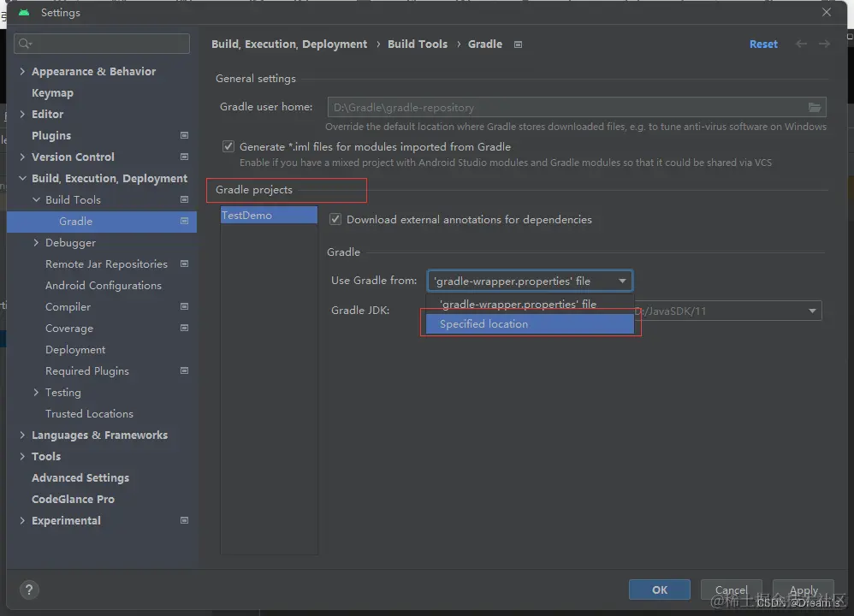
Task: Collapse Build, Execution, Deployment section
Action: point(22,178)
